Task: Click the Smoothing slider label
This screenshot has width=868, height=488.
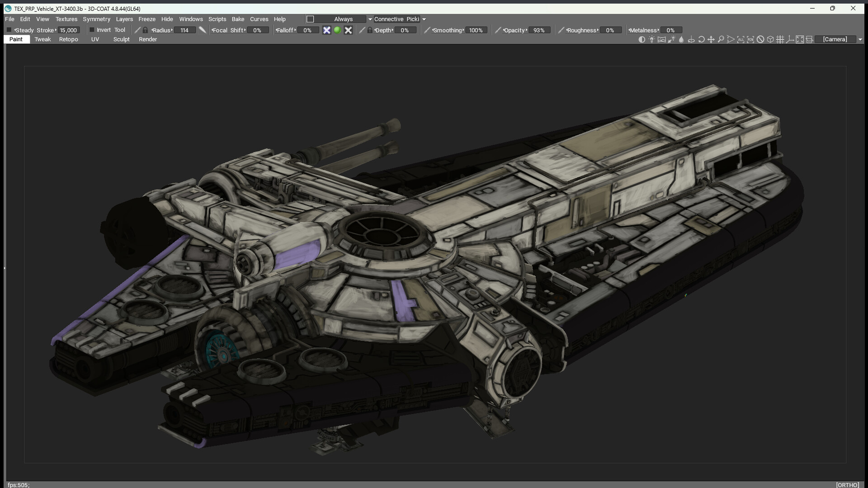Action: pyautogui.click(x=448, y=30)
